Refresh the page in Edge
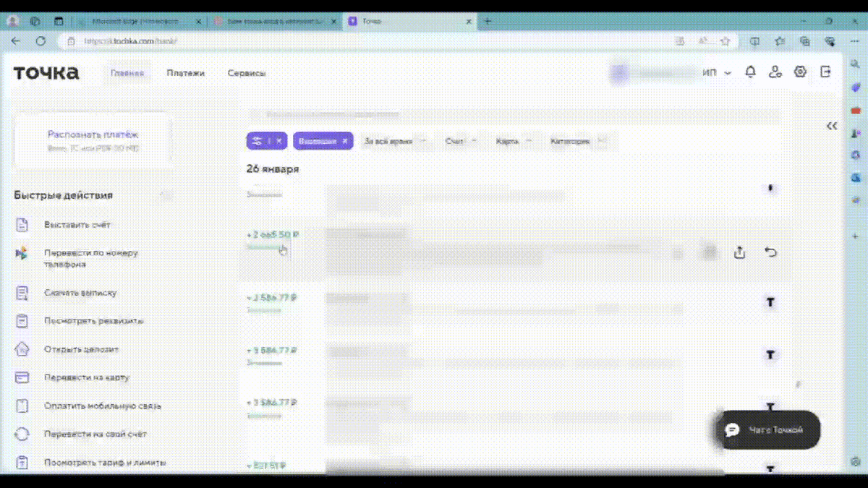This screenshot has height=488, width=868. click(x=41, y=41)
